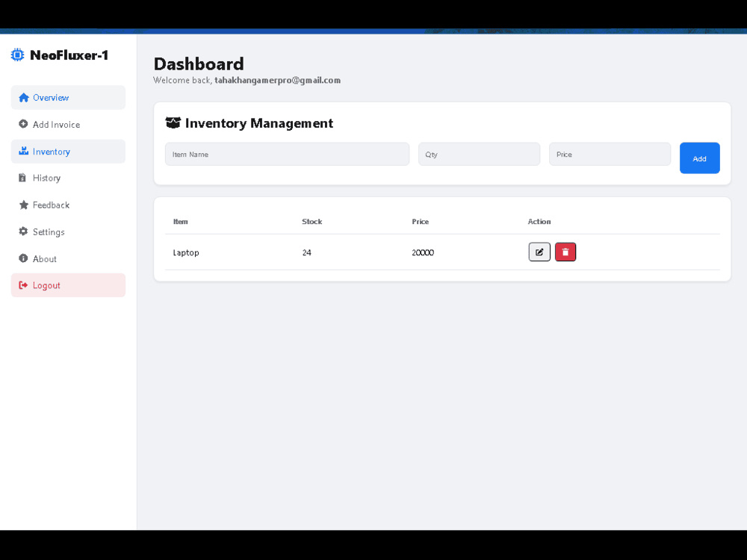Open the Settings page
The width and height of the screenshot is (747, 560).
click(68, 232)
